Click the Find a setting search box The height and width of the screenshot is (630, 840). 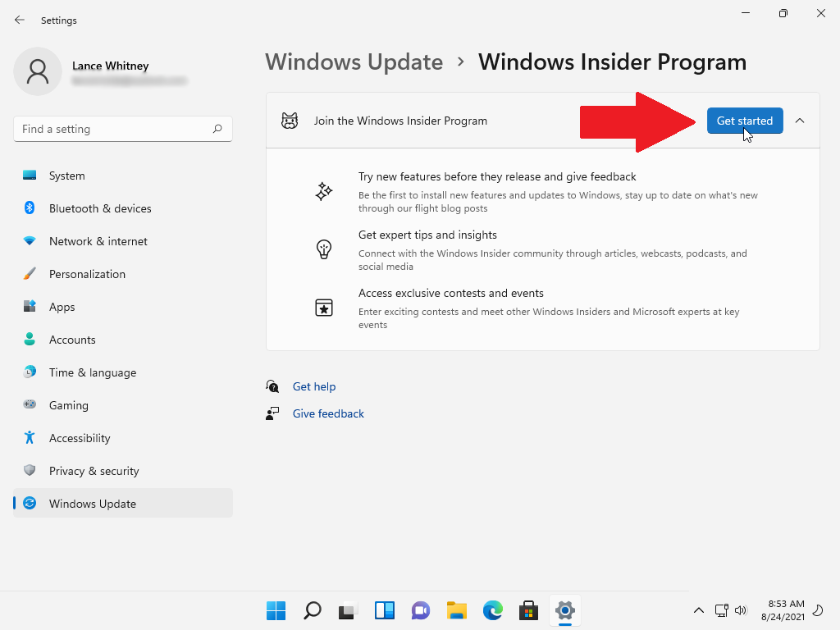(123, 129)
